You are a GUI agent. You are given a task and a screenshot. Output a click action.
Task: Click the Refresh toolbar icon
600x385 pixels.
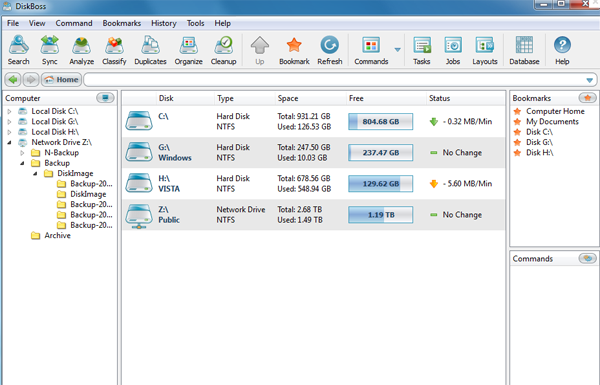click(x=329, y=50)
